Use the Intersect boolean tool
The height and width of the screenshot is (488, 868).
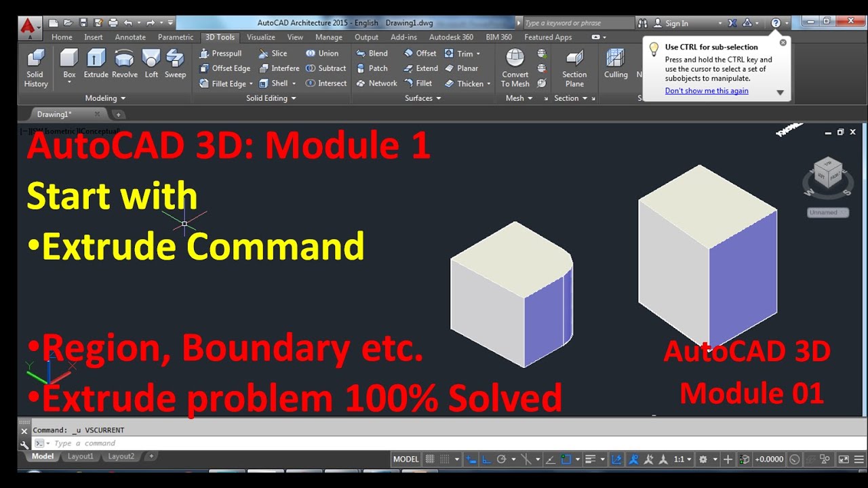(x=325, y=83)
